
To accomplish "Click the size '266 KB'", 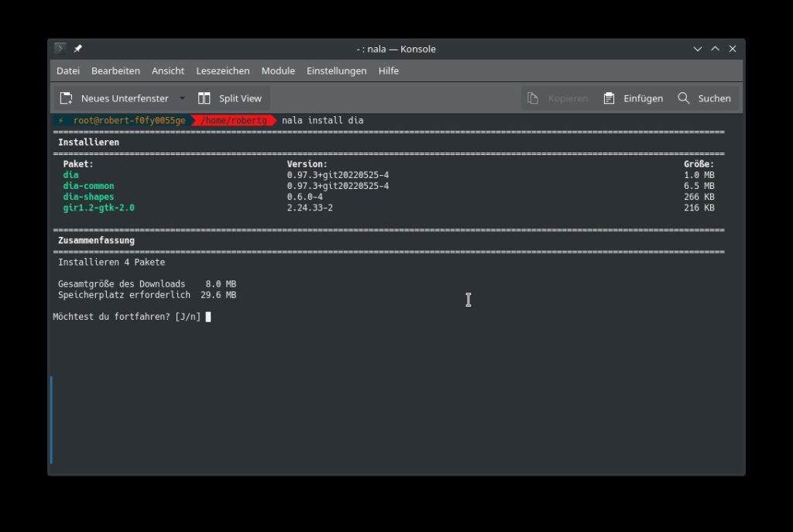I will [x=699, y=197].
